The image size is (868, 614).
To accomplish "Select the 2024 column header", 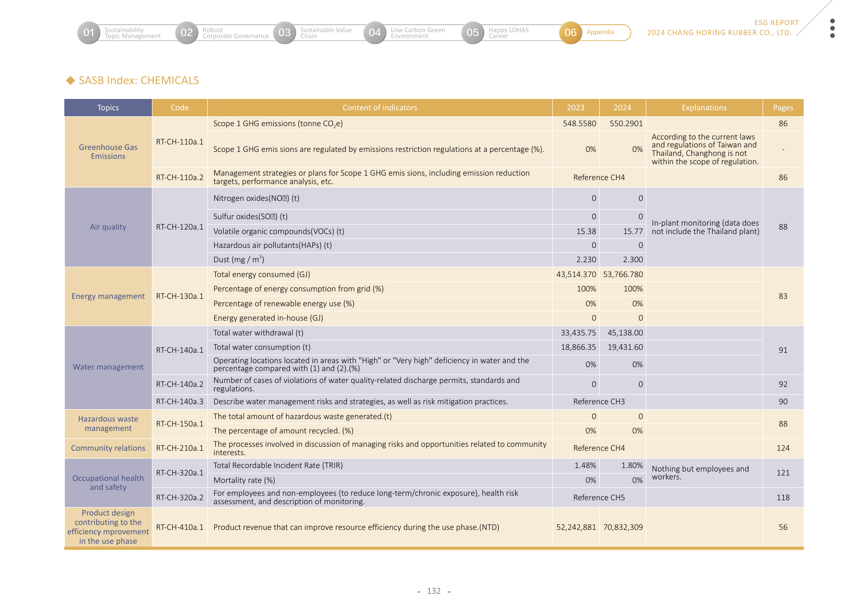I will pyautogui.click(x=623, y=108).
